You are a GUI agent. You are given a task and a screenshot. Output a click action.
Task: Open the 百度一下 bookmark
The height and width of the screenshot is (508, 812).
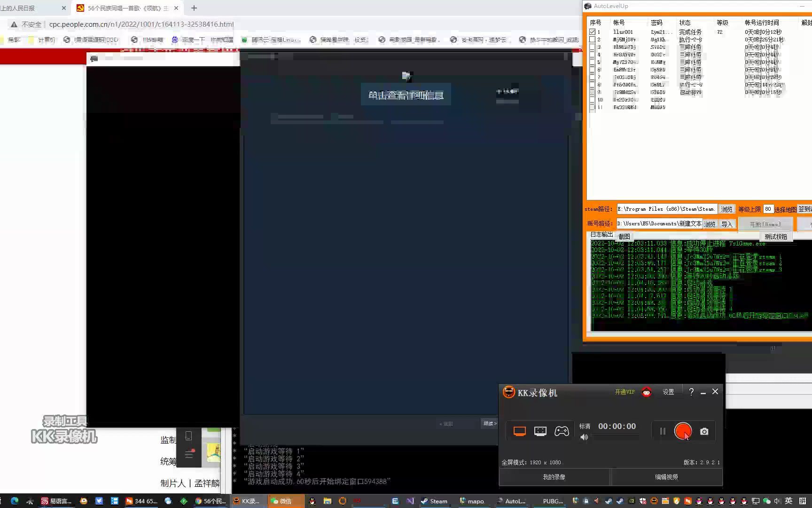(x=188, y=40)
